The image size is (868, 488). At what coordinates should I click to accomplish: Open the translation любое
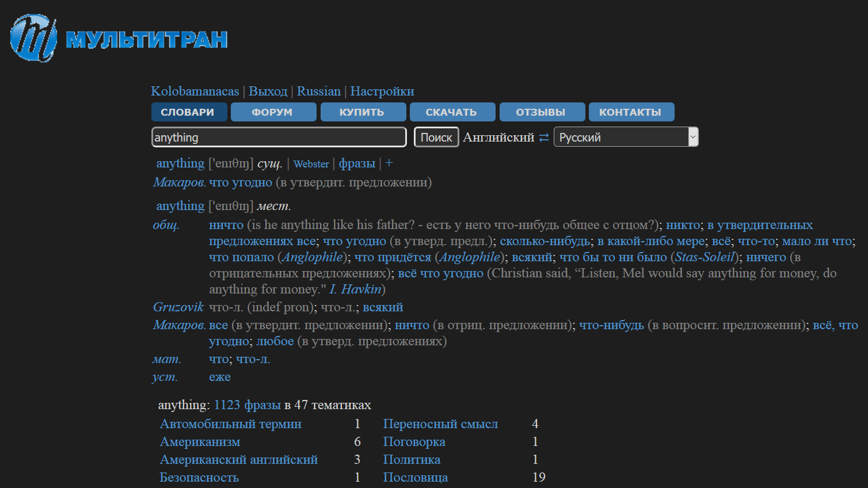pyautogui.click(x=275, y=341)
